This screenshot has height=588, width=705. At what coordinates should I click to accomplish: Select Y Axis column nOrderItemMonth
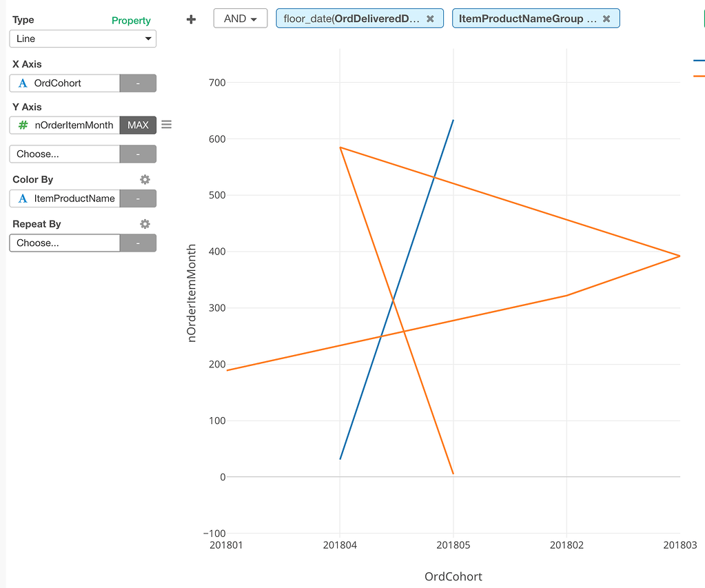coord(65,125)
